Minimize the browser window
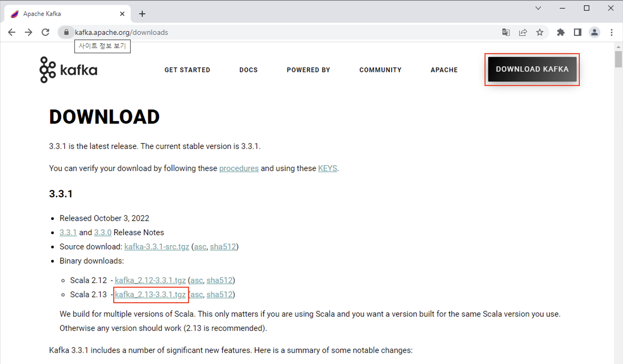 (x=562, y=8)
